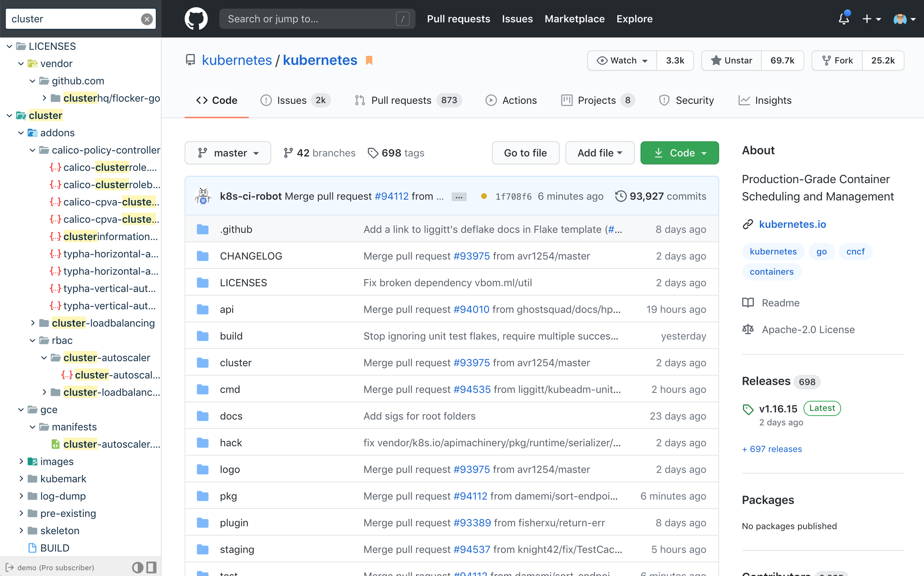The height and width of the screenshot is (576, 924).
Task: Open the master branch dropdown
Action: coord(228,153)
